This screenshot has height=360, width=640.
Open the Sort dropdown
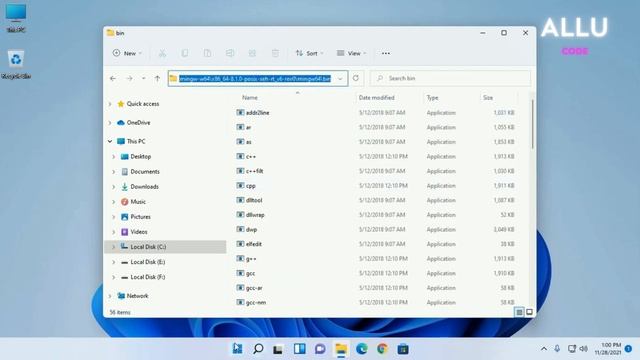[x=309, y=53]
